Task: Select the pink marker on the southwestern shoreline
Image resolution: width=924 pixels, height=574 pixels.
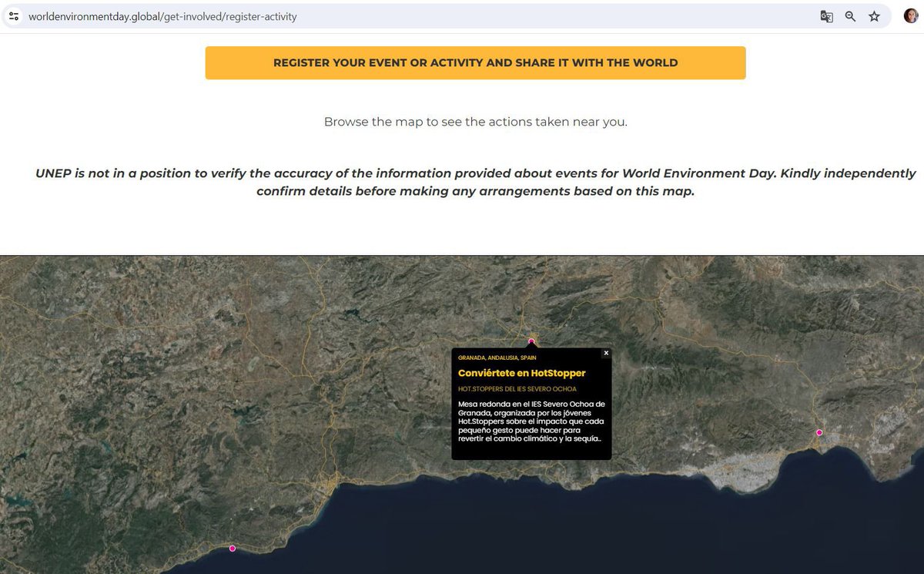Action: click(x=233, y=549)
